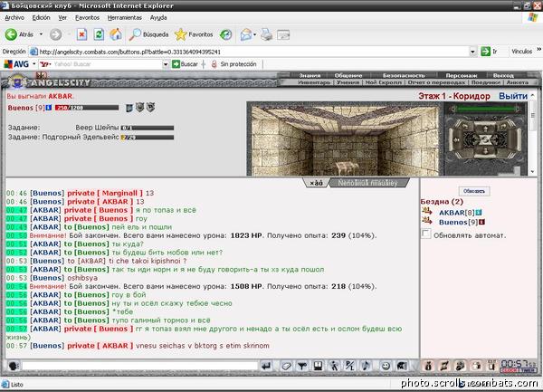Open the Favoritos star panel
Viewport: 543px width, 392px height.
point(194,34)
